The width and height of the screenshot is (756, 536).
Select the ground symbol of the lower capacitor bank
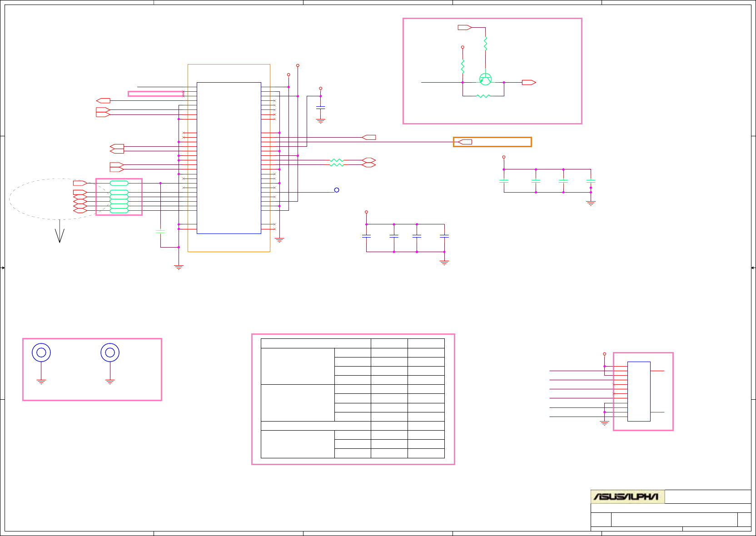[x=444, y=263]
